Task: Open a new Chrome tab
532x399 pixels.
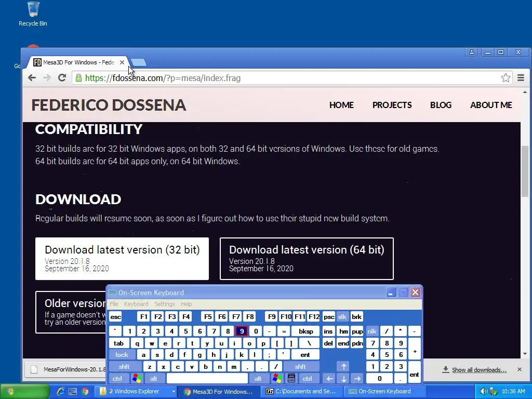Action: click(x=138, y=62)
